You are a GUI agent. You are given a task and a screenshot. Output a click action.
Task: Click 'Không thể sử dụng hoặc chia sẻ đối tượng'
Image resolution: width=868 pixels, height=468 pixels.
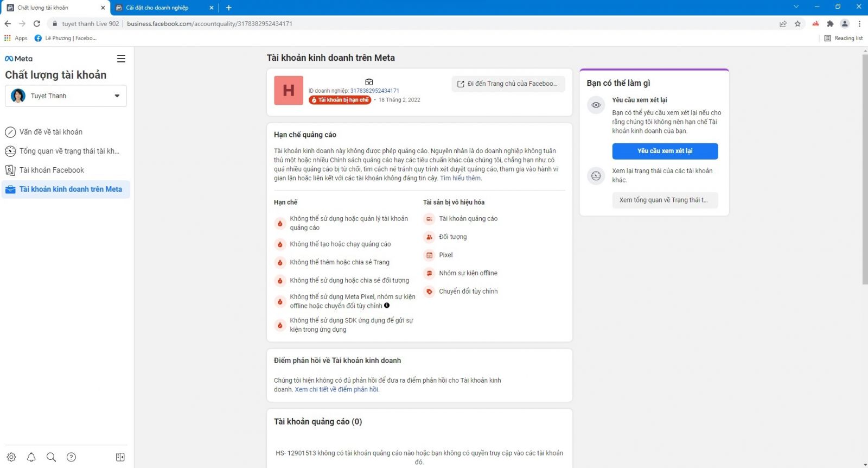349,281
